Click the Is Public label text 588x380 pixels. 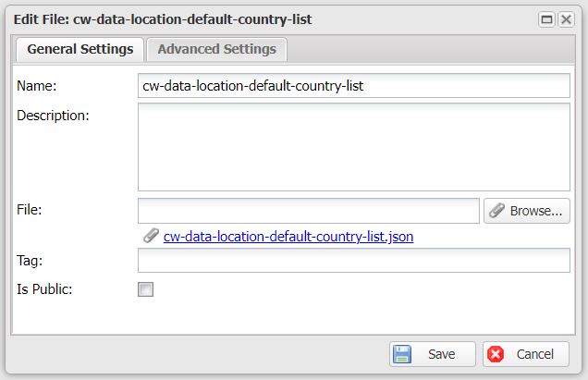(x=44, y=289)
